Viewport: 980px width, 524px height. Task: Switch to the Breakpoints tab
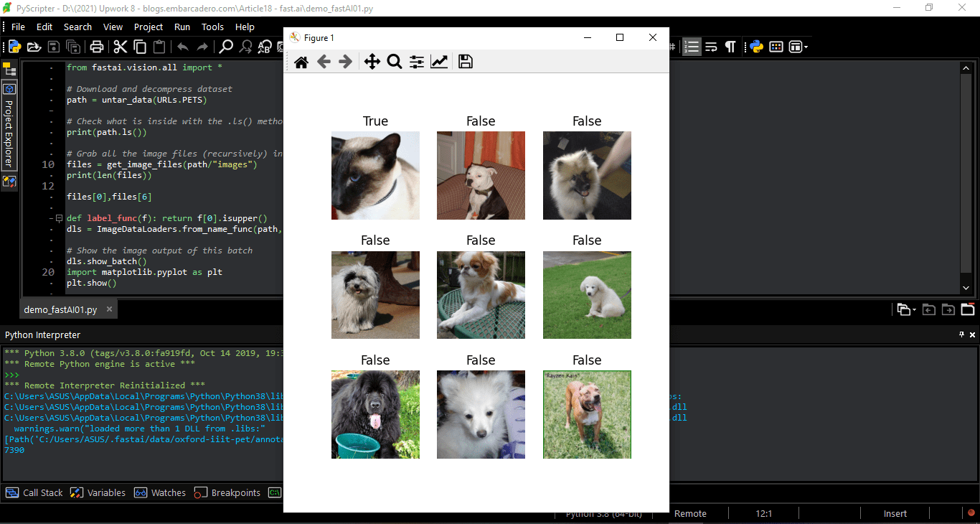coord(227,492)
